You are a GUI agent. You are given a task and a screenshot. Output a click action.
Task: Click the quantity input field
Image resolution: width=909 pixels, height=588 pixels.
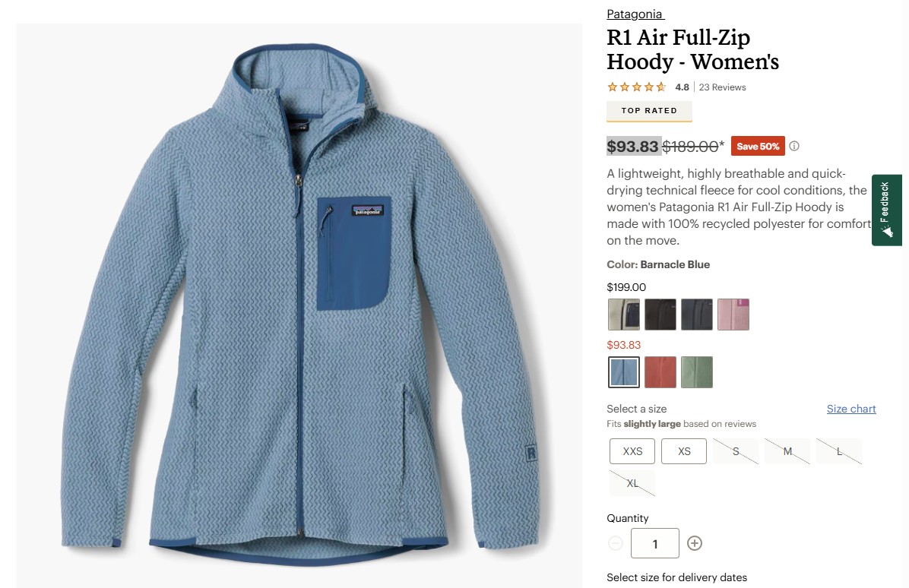[x=655, y=543]
